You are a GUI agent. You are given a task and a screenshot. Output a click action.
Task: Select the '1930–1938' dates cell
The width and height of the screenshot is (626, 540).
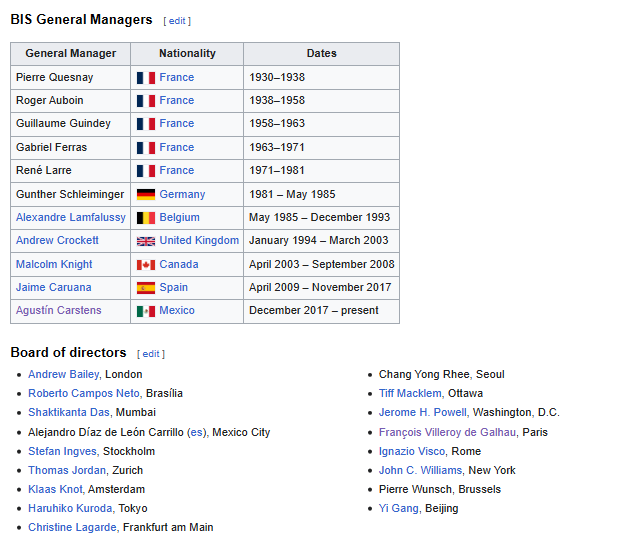click(x=321, y=77)
